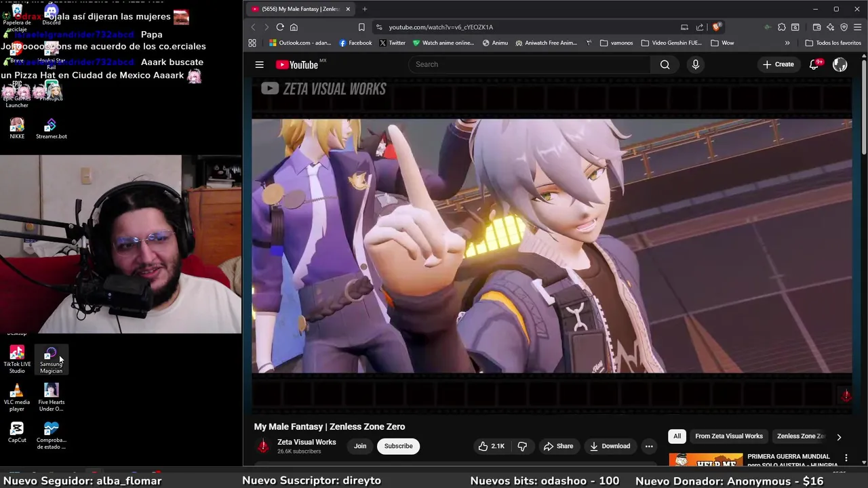Select the All filter chip
The image size is (868, 488).
coord(677,436)
